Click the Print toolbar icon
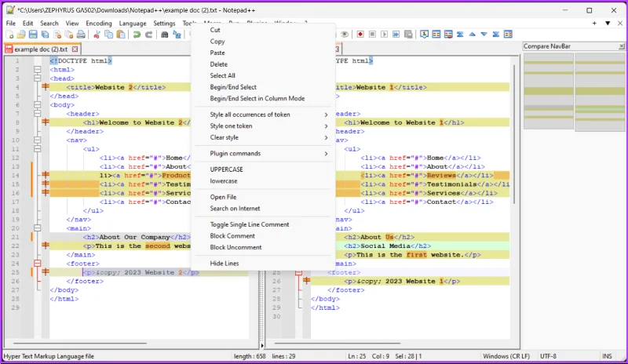The height and width of the screenshot is (364, 628). pos(81,35)
